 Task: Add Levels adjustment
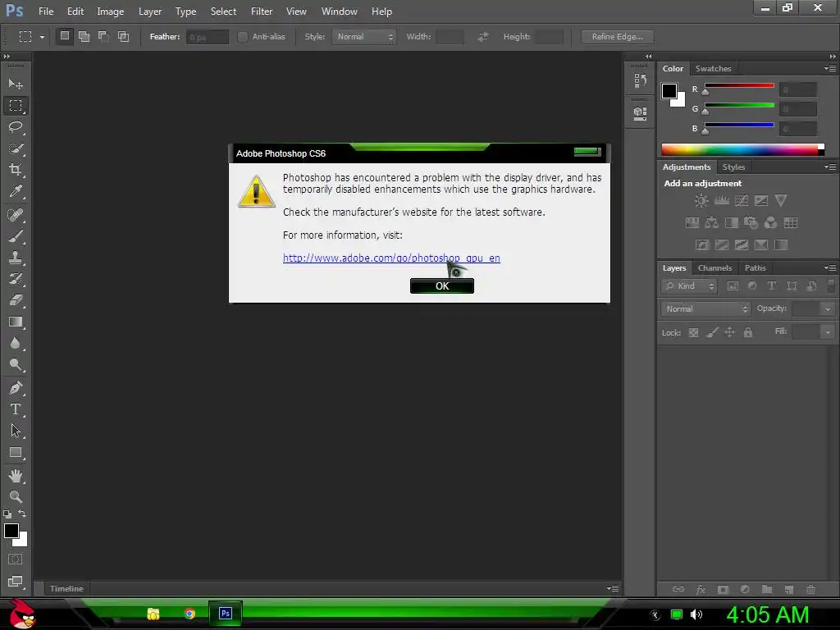click(722, 201)
